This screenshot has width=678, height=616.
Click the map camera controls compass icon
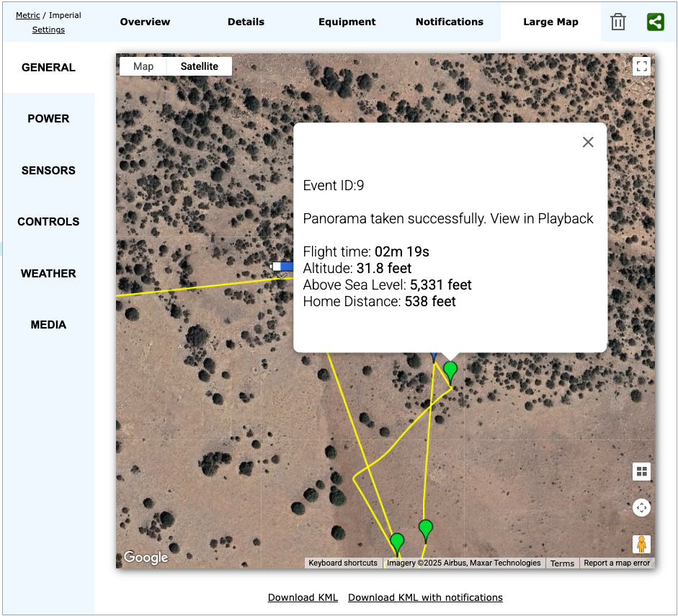pyautogui.click(x=641, y=508)
